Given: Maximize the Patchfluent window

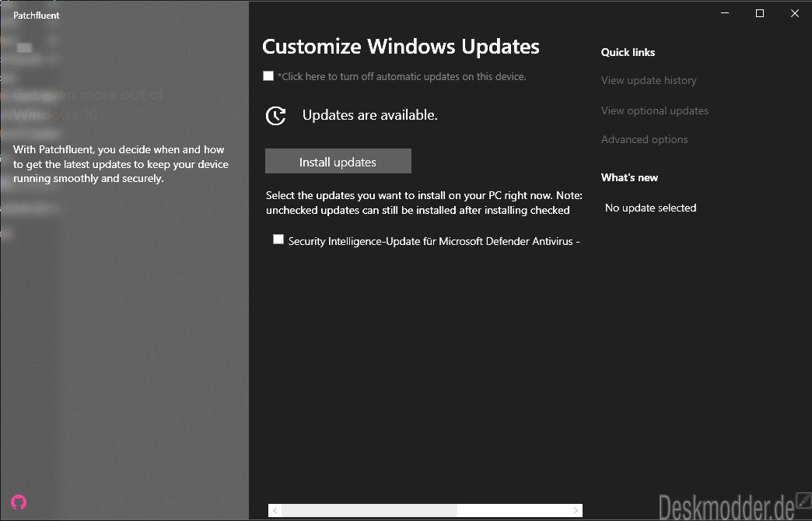Looking at the screenshot, I should [x=760, y=13].
